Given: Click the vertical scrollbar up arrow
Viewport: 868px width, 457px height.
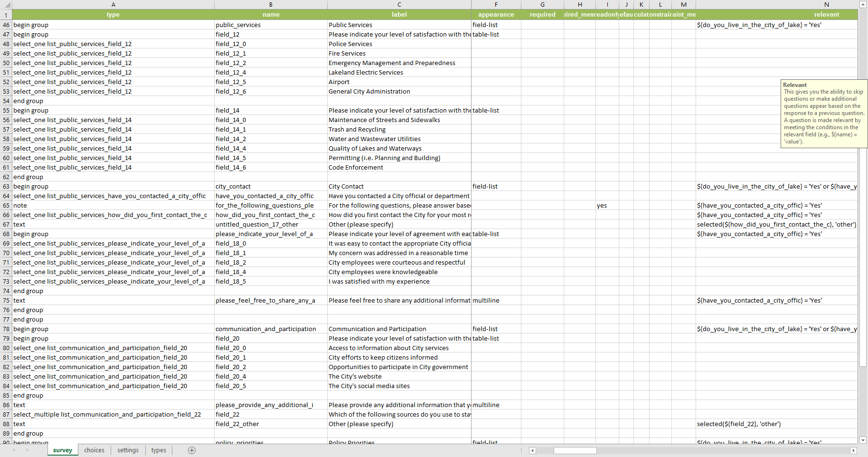Looking at the screenshot, I should point(863,4).
